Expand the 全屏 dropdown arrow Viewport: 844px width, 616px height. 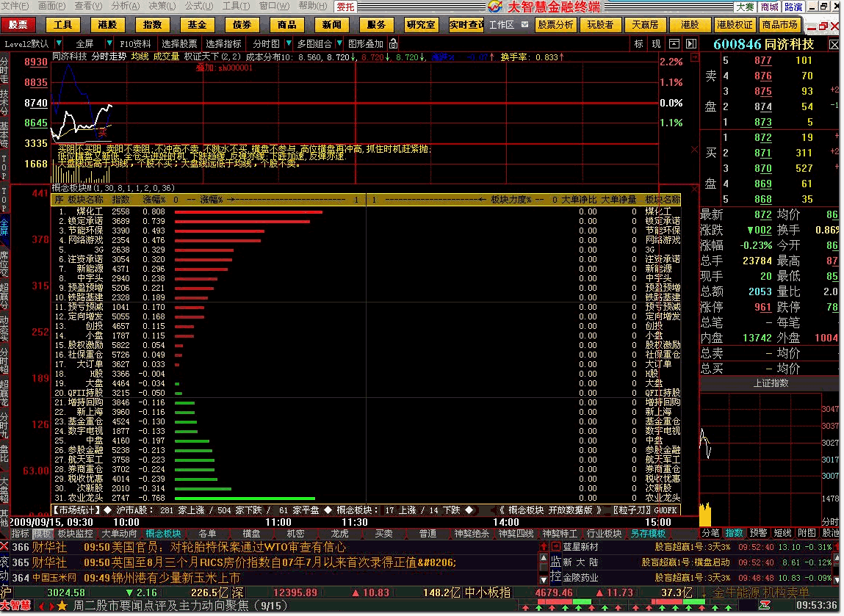(109, 43)
